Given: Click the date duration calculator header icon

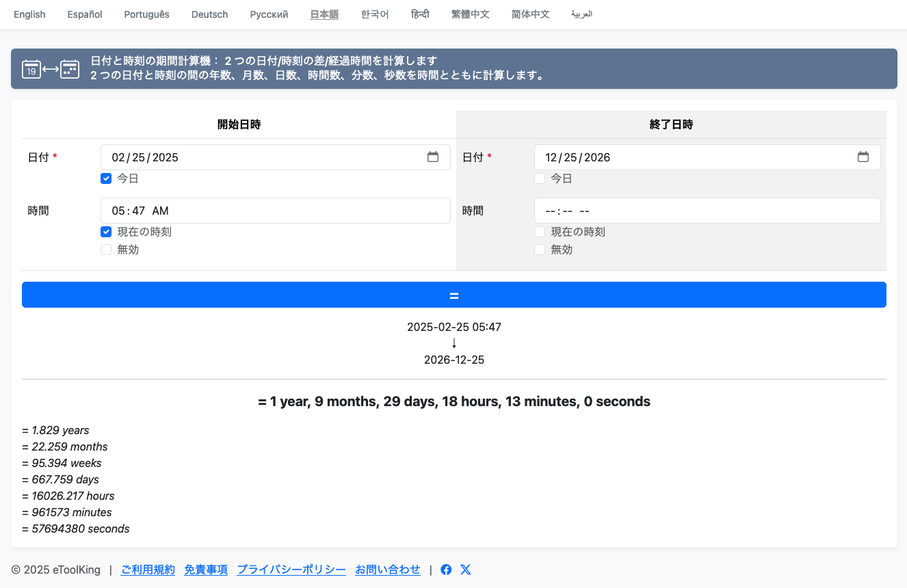Looking at the screenshot, I should (x=51, y=69).
